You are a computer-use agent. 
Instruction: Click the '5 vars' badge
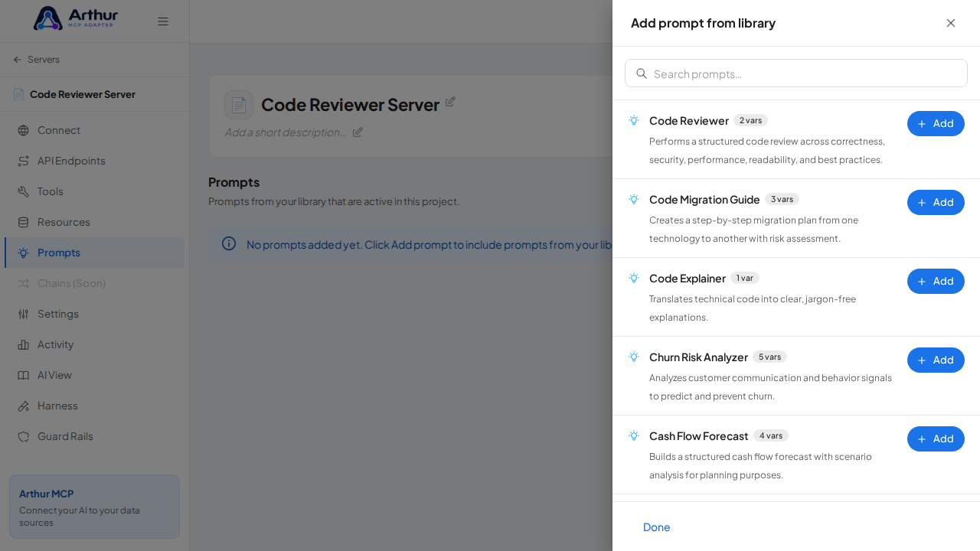click(769, 357)
